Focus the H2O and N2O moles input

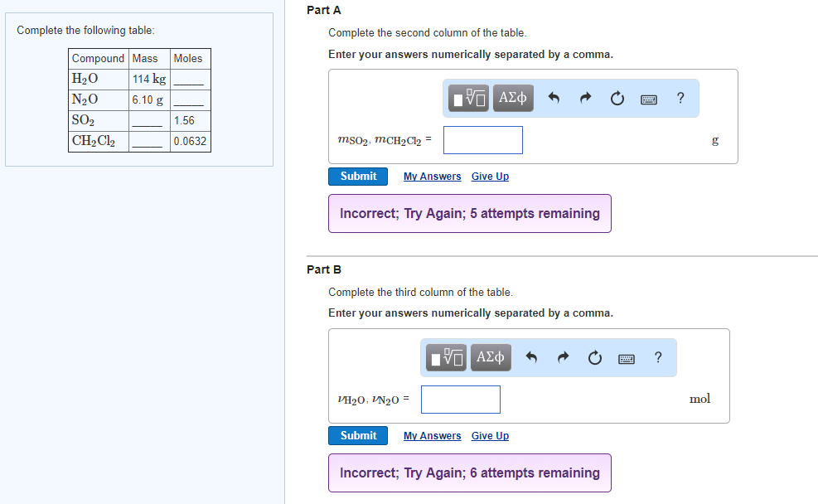pos(461,400)
